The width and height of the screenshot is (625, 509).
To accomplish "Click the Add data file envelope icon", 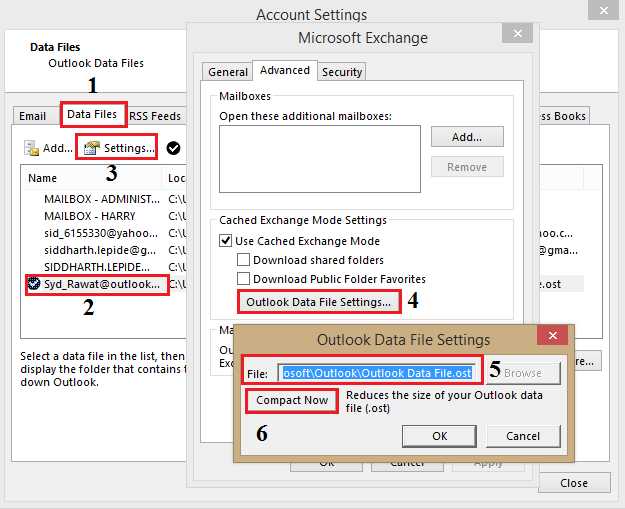I will 31,148.
